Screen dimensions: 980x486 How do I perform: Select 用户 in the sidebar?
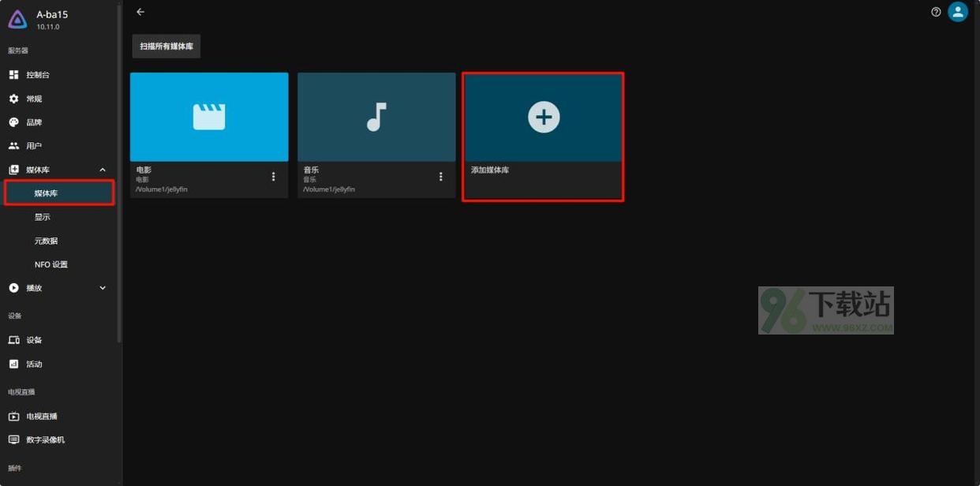pyautogui.click(x=34, y=146)
